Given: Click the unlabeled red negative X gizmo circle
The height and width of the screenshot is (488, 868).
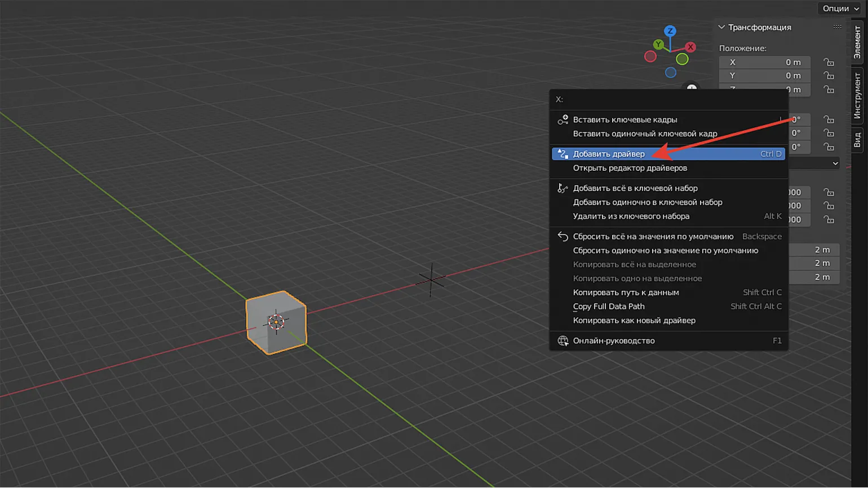Looking at the screenshot, I should tap(650, 56).
